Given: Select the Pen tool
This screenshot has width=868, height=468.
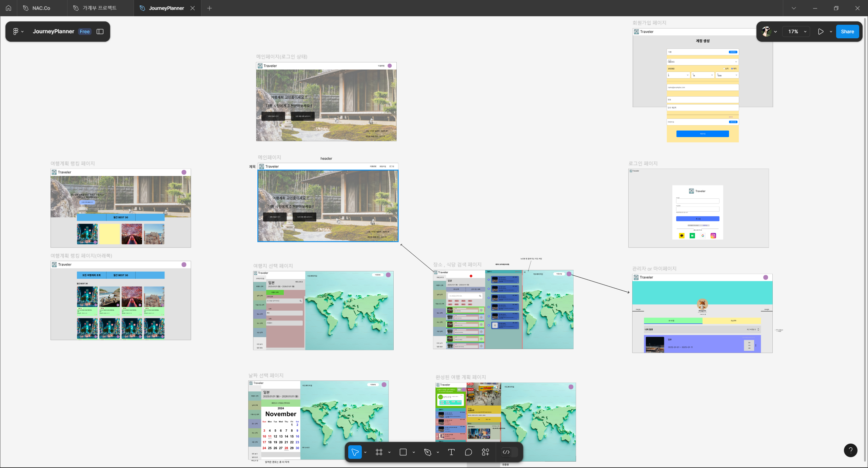Looking at the screenshot, I should [x=428, y=452].
